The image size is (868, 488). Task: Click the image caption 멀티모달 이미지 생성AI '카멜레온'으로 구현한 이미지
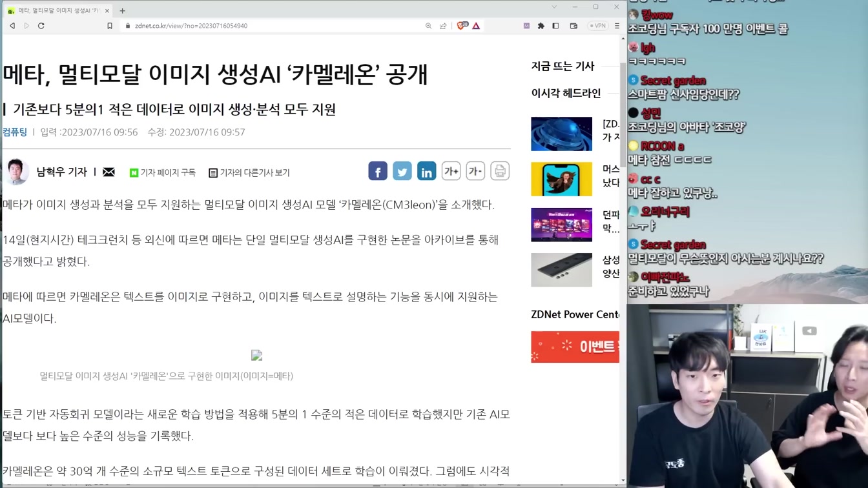[167, 376]
